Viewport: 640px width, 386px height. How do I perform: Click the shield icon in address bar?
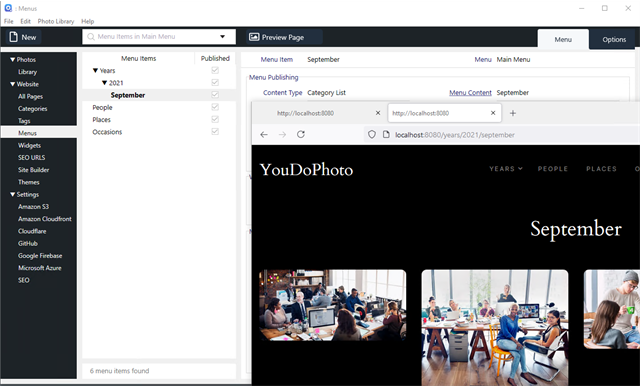tap(371, 134)
